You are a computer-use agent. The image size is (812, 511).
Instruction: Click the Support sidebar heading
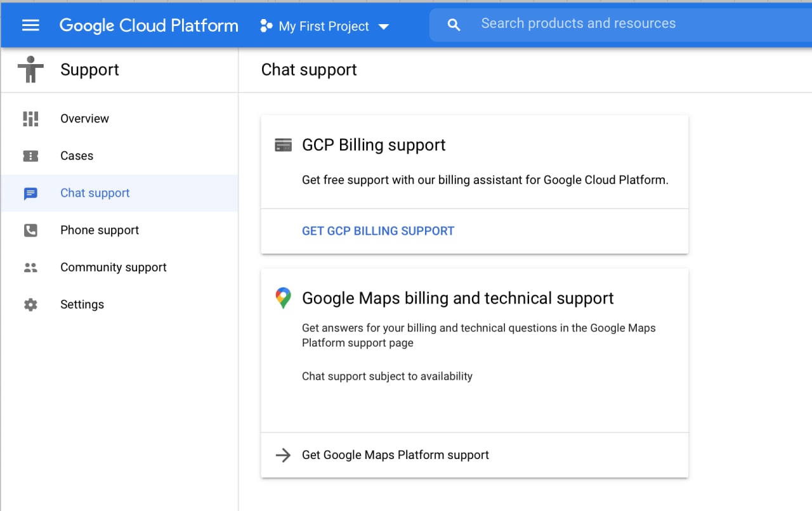tap(89, 70)
